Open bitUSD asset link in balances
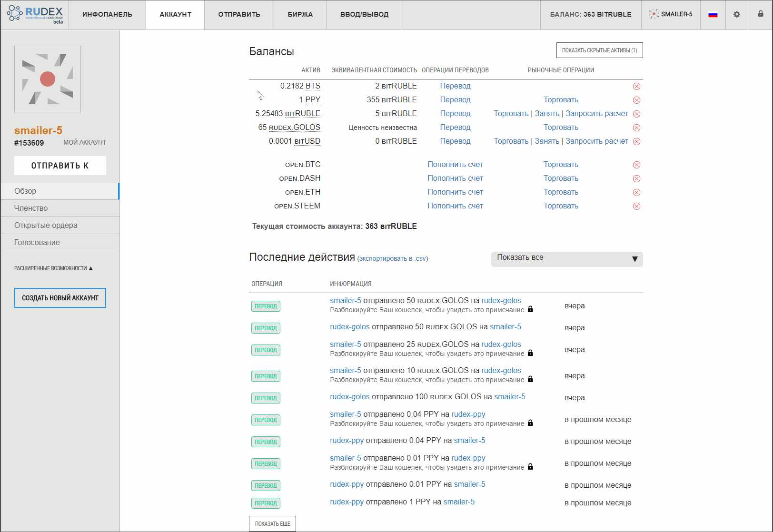Image resolution: width=773 pixels, height=532 pixels. pos(307,141)
